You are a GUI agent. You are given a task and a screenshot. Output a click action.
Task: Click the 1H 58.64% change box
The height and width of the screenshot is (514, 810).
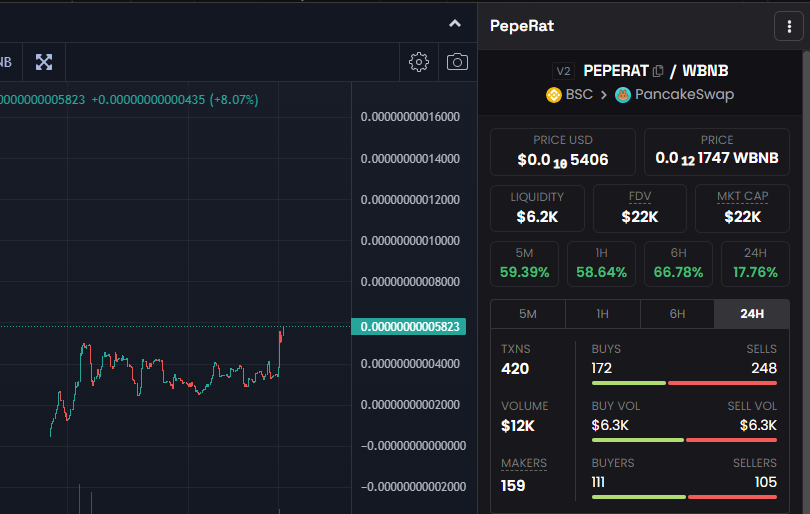coord(601,264)
